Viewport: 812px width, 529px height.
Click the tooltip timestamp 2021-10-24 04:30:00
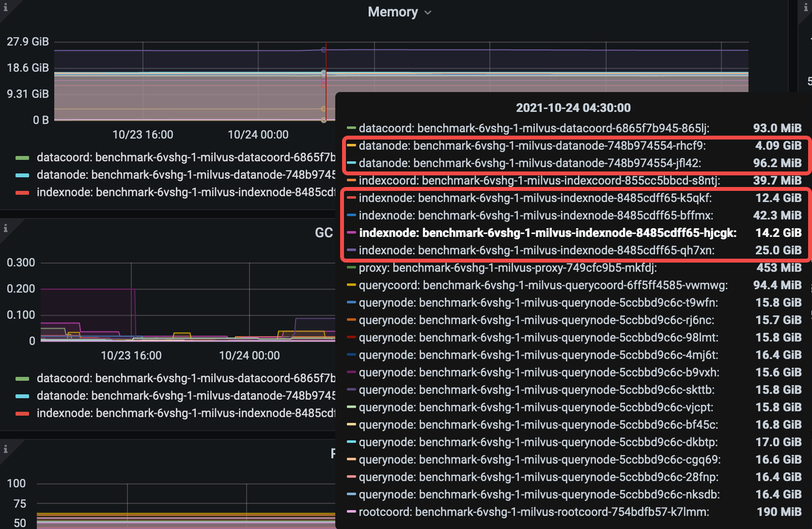pyautogui.click(x=573, y=108)
